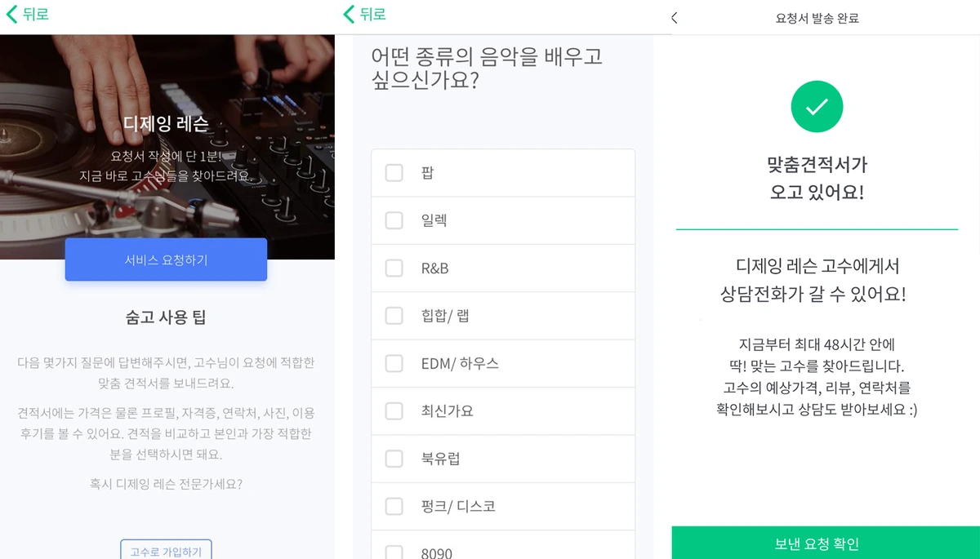Click the 뒤로 back arrow above the music question
The width and height of the screenshot is (980, 559).
pos(348,14)
